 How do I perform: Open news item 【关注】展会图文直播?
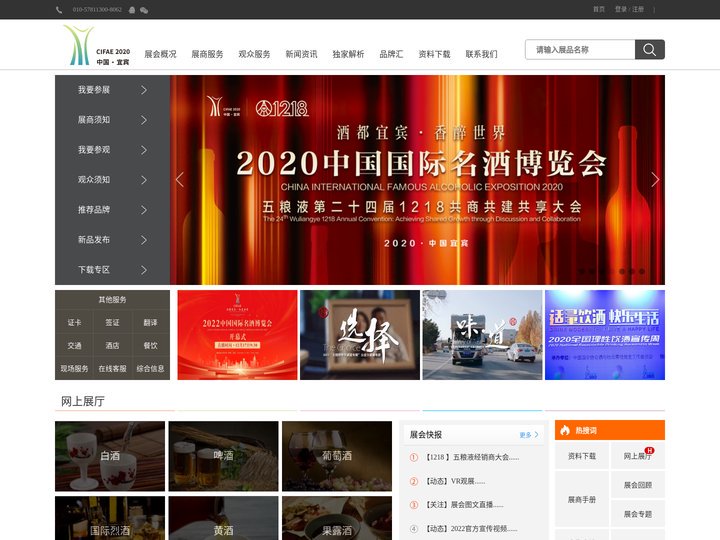[464, 505]
